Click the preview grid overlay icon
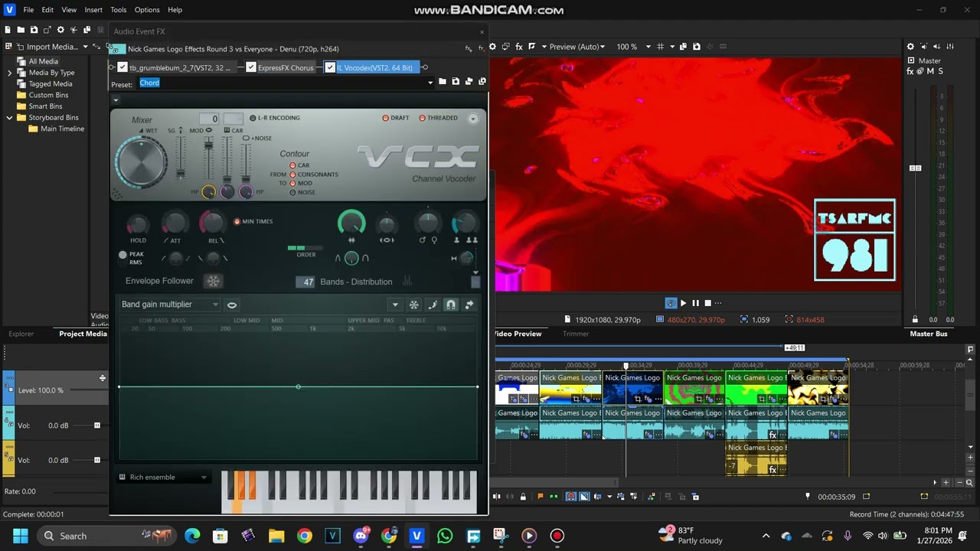Image resolution: width=980 pixels, height=551 pixels. (661, 47)
